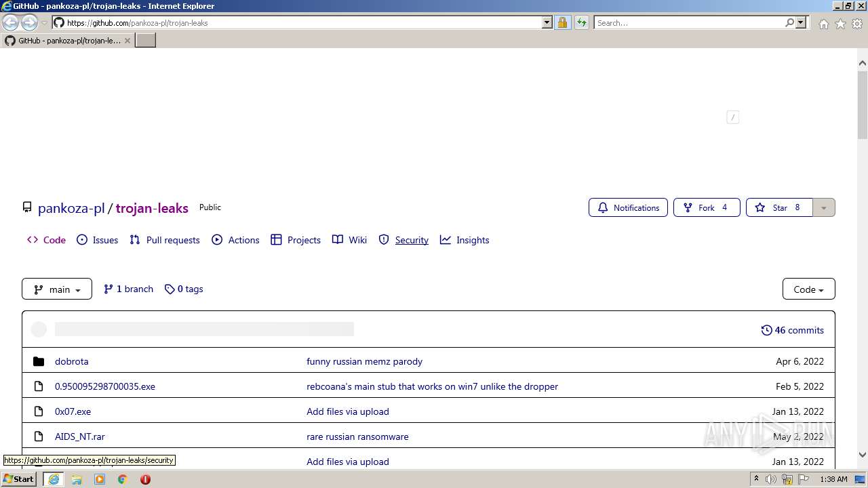Click the repository book icon beside pankoza-pl
Viewport: 868px width, 488px height.
click(27, 207)
